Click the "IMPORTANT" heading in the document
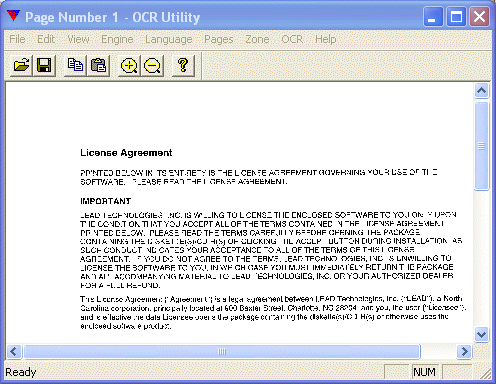This screenshot has width=496, height=384. (105, 201)
